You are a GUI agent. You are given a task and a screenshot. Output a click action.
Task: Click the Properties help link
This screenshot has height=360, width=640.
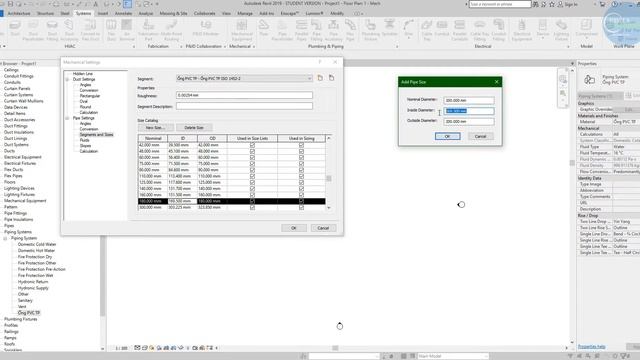tap(591, 347)
